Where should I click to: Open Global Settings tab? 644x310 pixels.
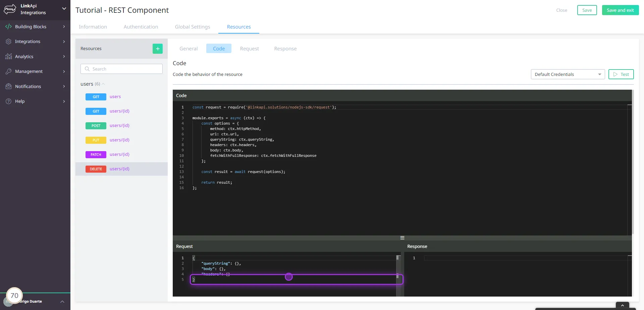(x=193, y=27)
